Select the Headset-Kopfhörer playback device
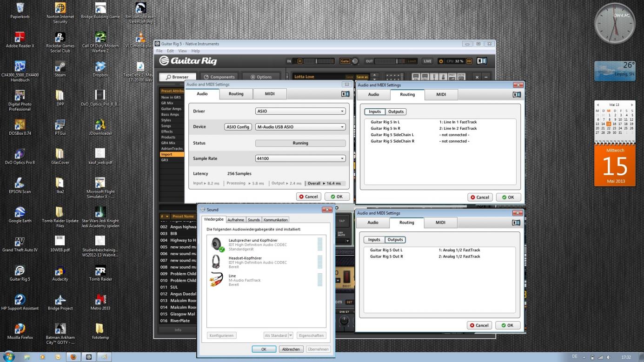Image resolution: width=644 pixels, height=362 pixels. 266,262
